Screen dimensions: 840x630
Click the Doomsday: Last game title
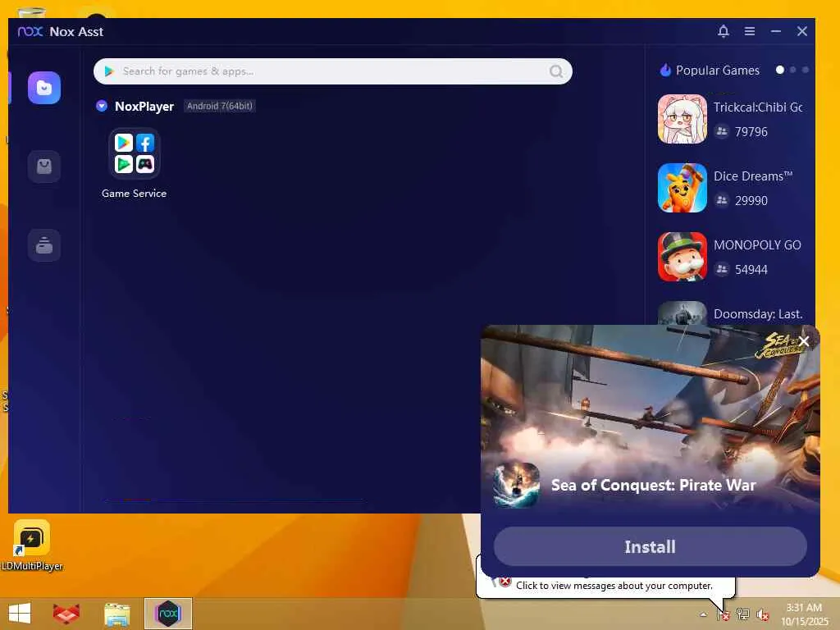click(x=758, y=314)
